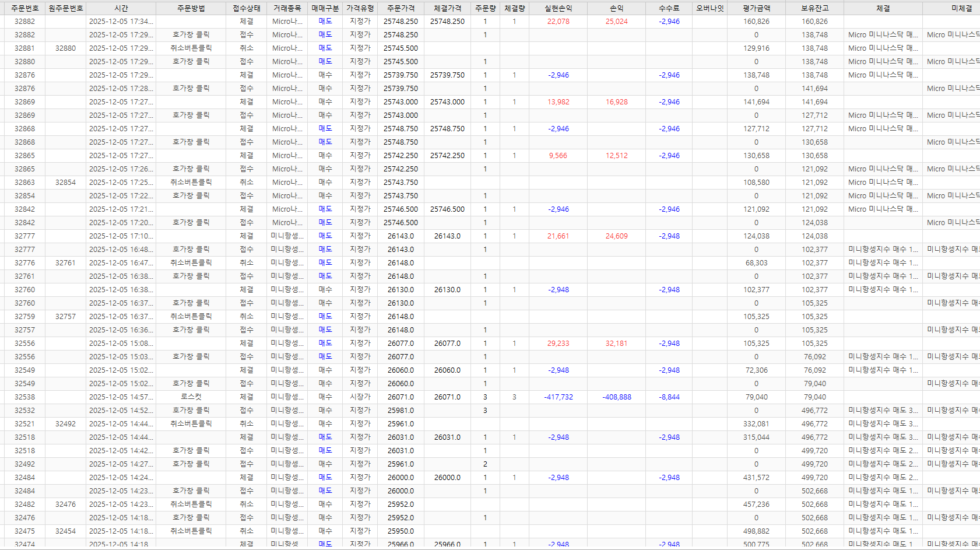Sort by the 주문가격 column header
The height and width of the screenshot is (550, 980).
point(401,8)
